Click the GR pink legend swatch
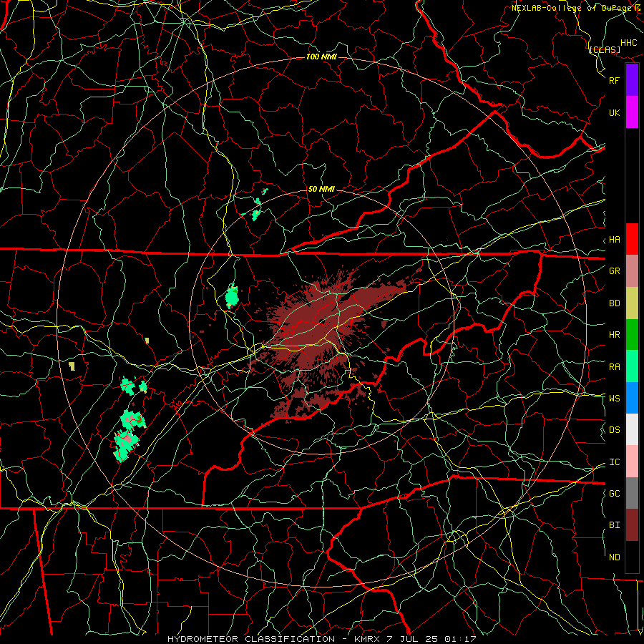 click(632, 270)
